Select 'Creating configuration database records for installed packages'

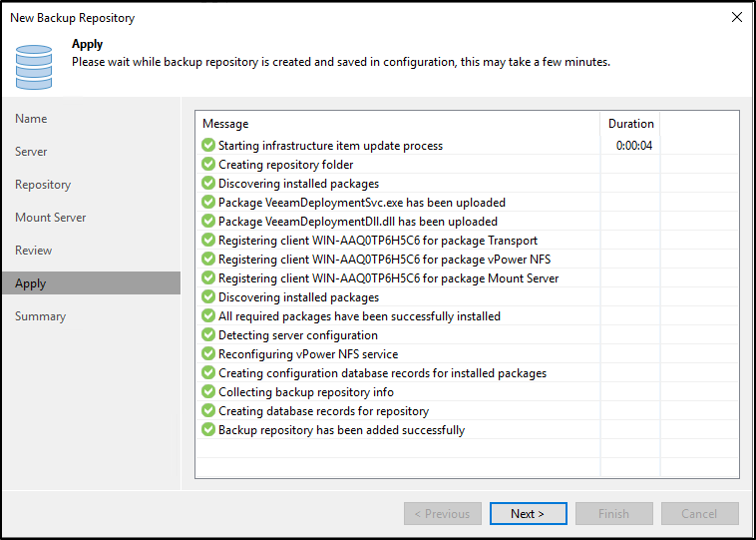tap(382, 373)
